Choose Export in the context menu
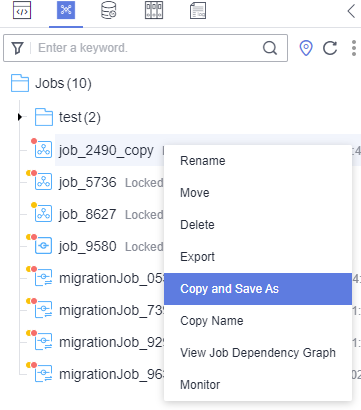Image resolution: width=361 pixels, height=410 pixels. [x=197, y=257]
